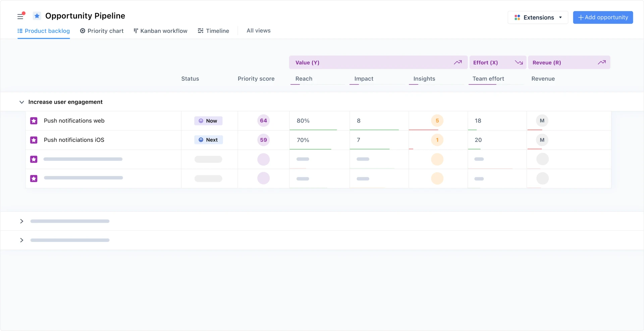Toggle the star on Push notificiations iOS row
The width and height of the screenshot is (644, 331).
[34, 140]
